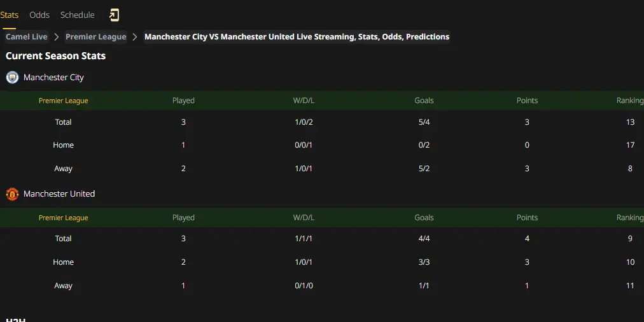Select Manchester City's Away row label
The image size is (644, 322).
click(x=63, y=169)
